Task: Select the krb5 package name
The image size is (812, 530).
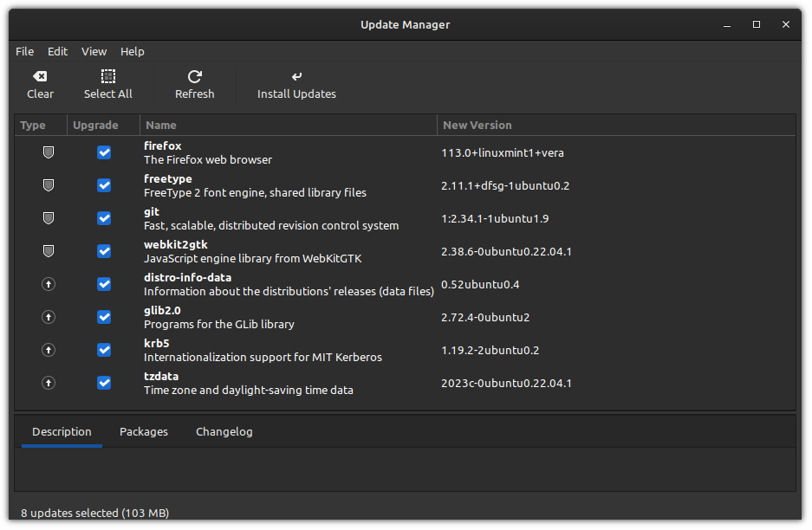Action: tap(156, 343)
